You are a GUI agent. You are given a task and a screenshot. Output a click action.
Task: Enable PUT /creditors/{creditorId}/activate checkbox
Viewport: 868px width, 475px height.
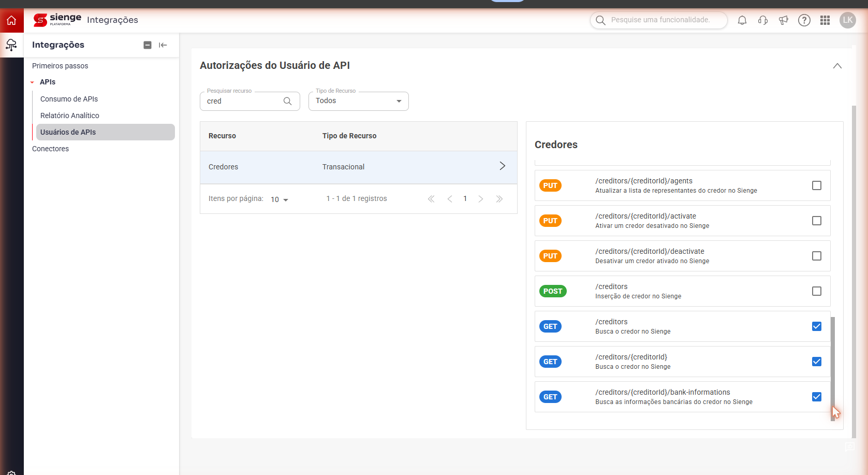[817, 221]
